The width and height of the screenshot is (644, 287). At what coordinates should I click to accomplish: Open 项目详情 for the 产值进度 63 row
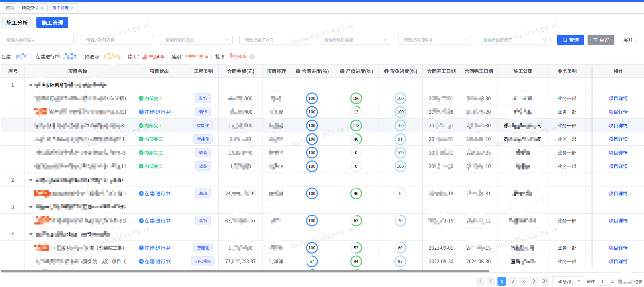click(x=618, y=220)
